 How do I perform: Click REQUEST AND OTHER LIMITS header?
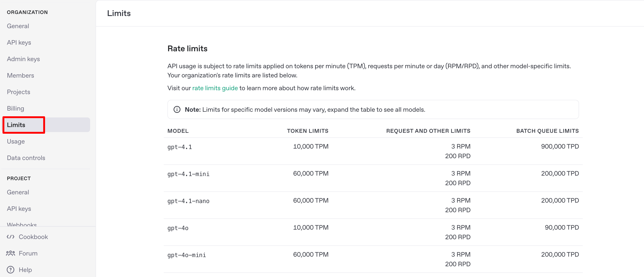[x=428, y=131]
